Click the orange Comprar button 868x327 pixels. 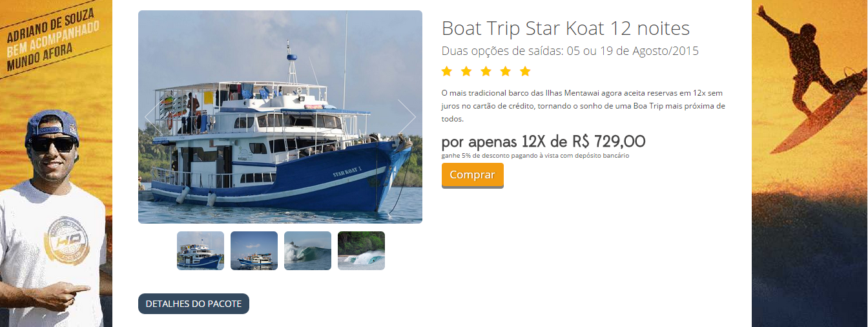coord(473,176)
